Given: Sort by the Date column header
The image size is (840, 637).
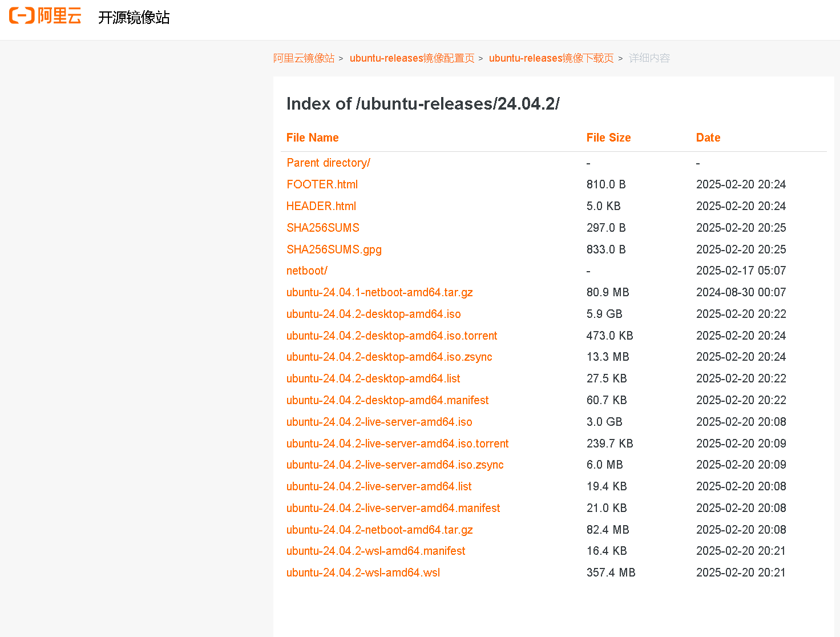Looking at the screenshot, I should click(x=708, y=138).
